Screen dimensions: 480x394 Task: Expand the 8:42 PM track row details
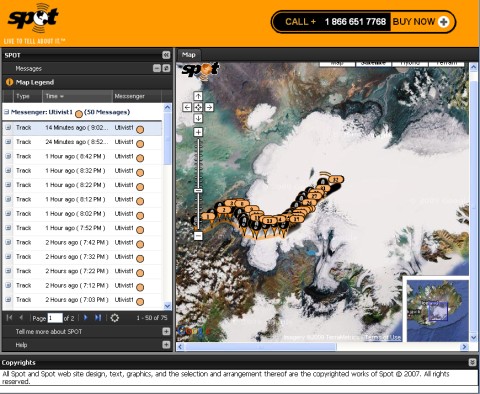pos(8,156)
